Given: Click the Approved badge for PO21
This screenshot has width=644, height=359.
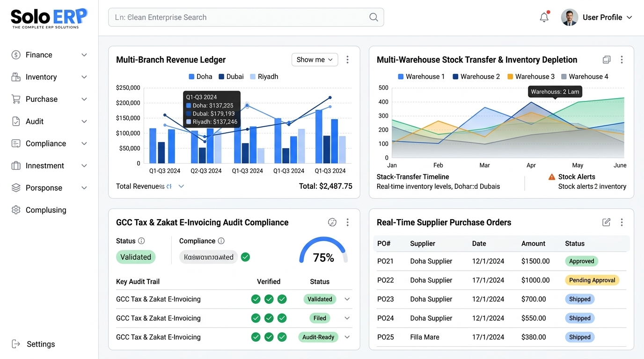Looking at the screenshot, I should point(582,261).
